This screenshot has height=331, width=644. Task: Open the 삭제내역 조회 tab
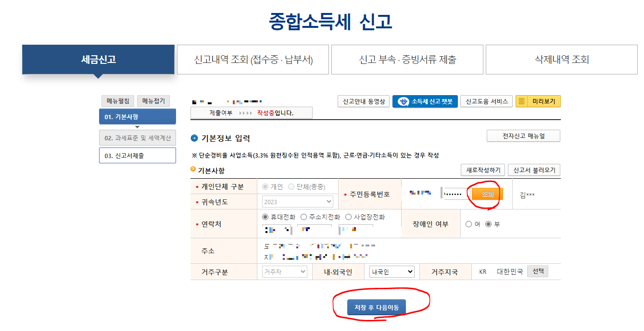[x=561, y=59]
